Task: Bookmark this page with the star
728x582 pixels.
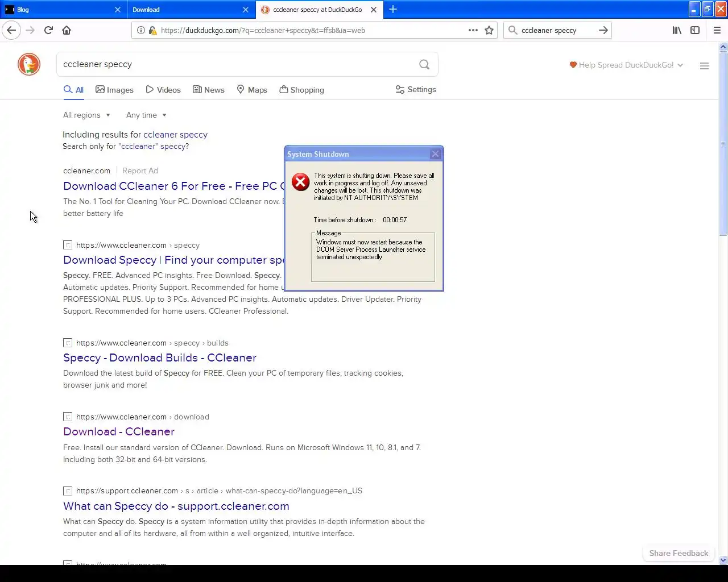Action: [x=489, y=30]
